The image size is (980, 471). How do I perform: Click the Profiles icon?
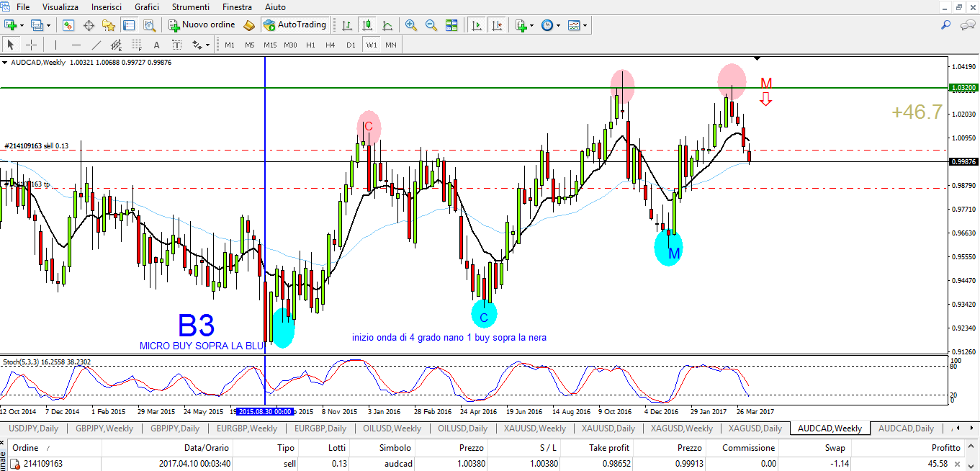click(x=36, y=25)
